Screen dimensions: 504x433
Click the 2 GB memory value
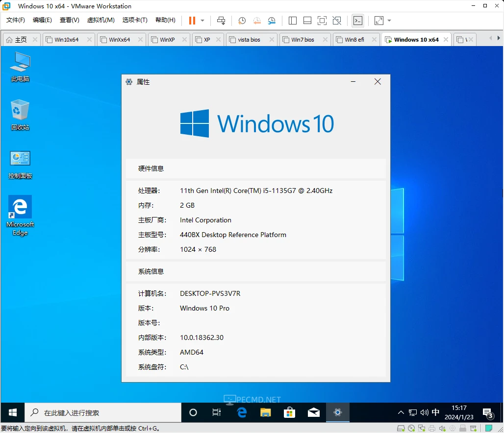pos(187,205)
